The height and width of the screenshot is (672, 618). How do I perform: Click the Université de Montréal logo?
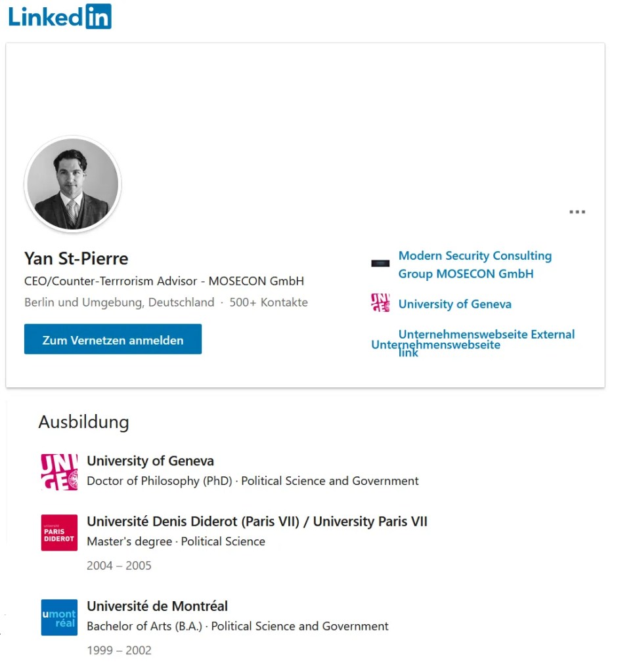[x=59, y=617]
